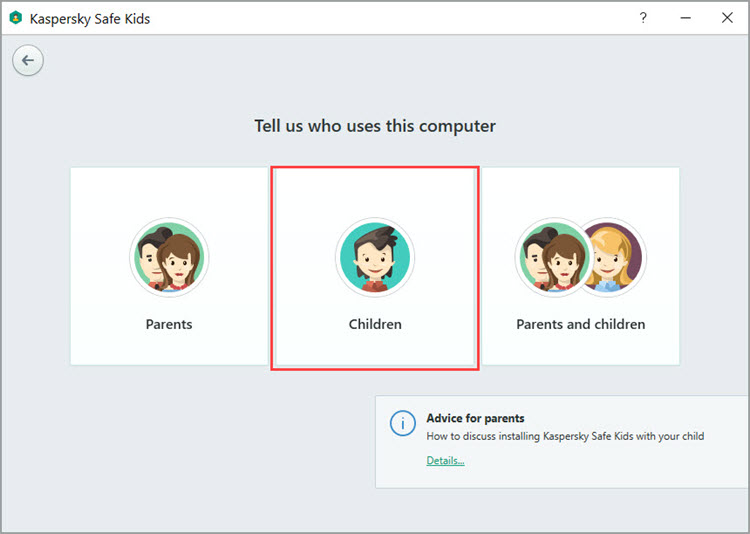Screen dimensions: 750x534
Task: Click the Parents and children label
Action: click(x=580, y=324)
